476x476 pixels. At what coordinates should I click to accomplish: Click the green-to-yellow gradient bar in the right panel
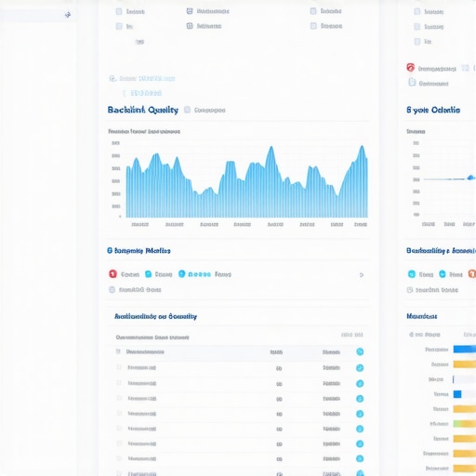[465, 424]
